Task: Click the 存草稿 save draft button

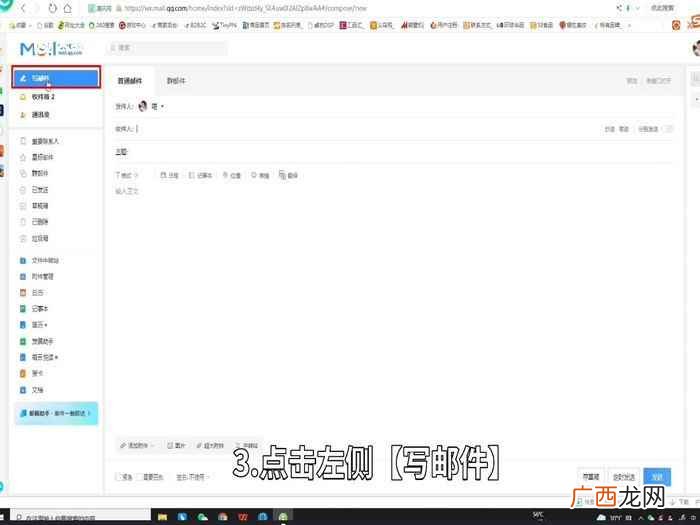Action: click(591, 477)
